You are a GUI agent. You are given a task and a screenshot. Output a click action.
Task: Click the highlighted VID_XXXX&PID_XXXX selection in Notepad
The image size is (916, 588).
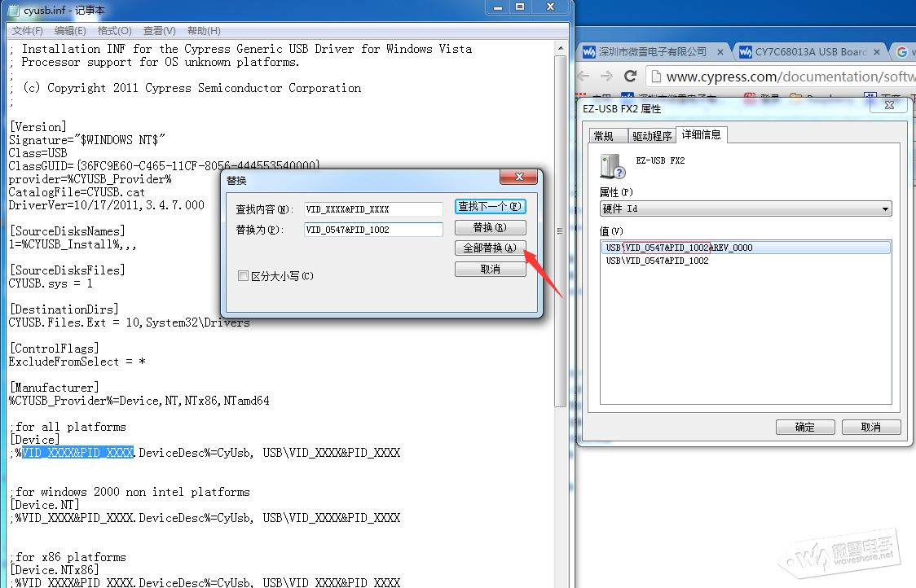(77, 453)
